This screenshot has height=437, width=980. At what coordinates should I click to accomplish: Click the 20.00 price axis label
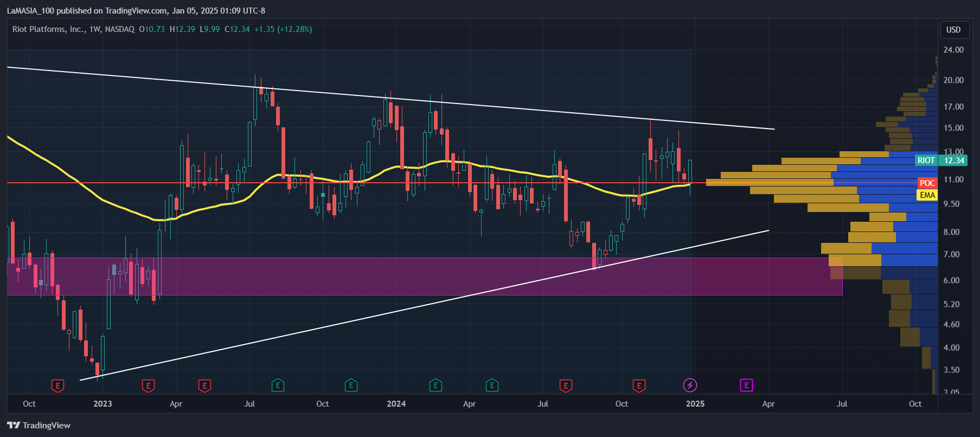953,80
